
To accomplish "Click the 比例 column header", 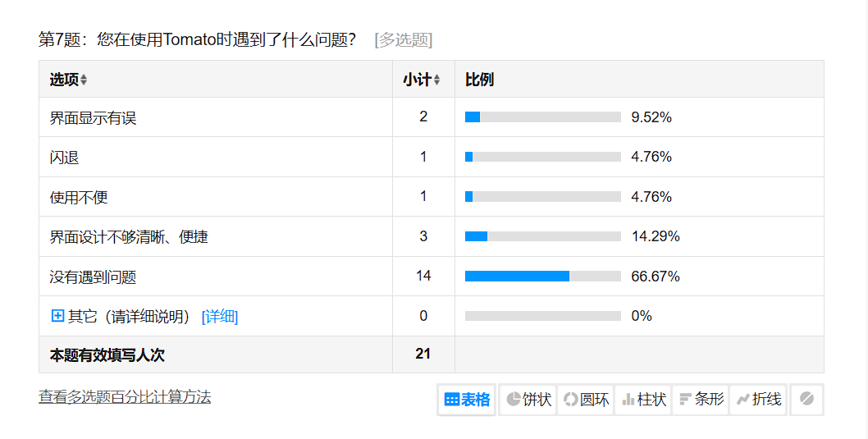I will [479, 80].
